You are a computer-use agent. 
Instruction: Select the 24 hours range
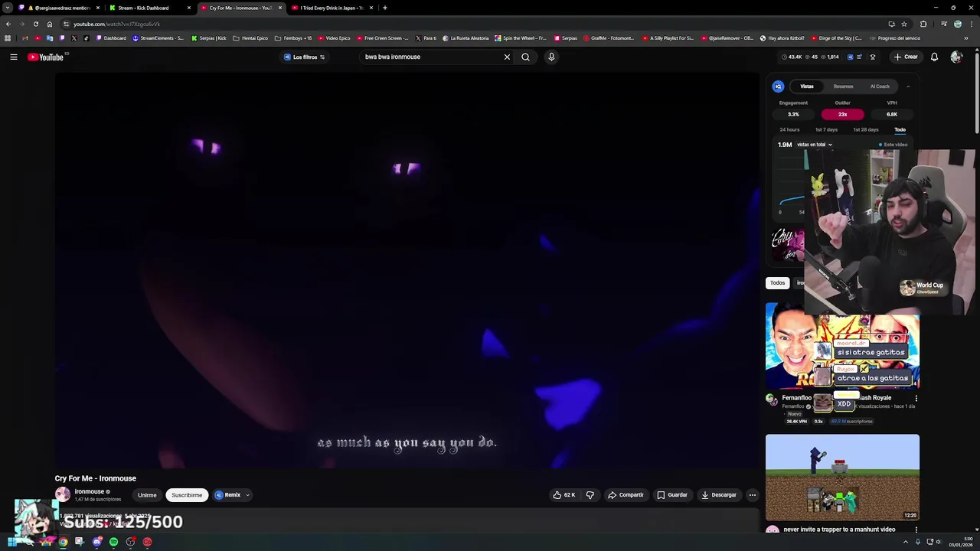(x=789, y=130)
